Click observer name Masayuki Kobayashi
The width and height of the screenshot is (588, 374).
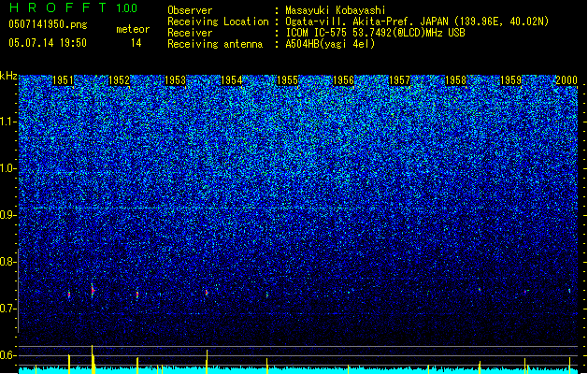(336, 10)
